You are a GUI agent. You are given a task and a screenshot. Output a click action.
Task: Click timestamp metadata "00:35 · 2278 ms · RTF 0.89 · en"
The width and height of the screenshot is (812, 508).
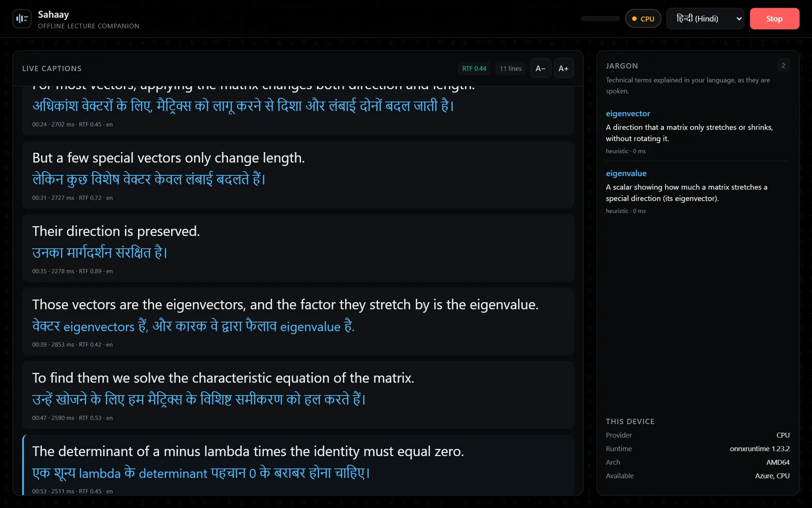point(73,271)
